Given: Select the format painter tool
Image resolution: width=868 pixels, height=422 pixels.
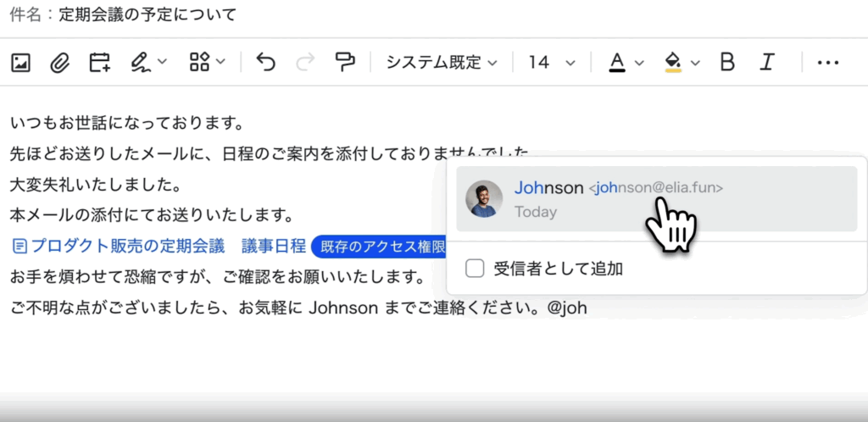Looking at the screenshot, I should (x=345, y=62).
